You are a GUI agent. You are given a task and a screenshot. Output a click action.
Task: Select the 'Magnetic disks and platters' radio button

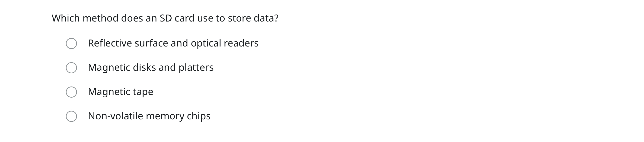[x=72, y=67]
